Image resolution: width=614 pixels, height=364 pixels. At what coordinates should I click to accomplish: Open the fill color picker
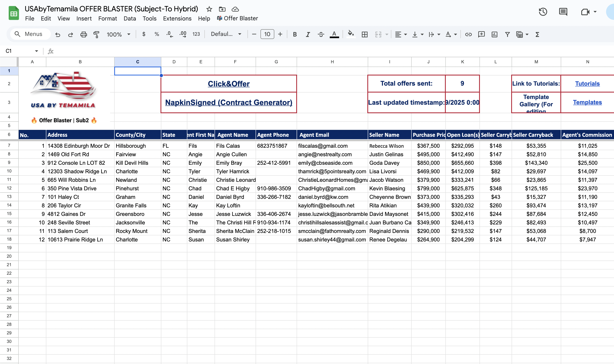pos(351,34)
